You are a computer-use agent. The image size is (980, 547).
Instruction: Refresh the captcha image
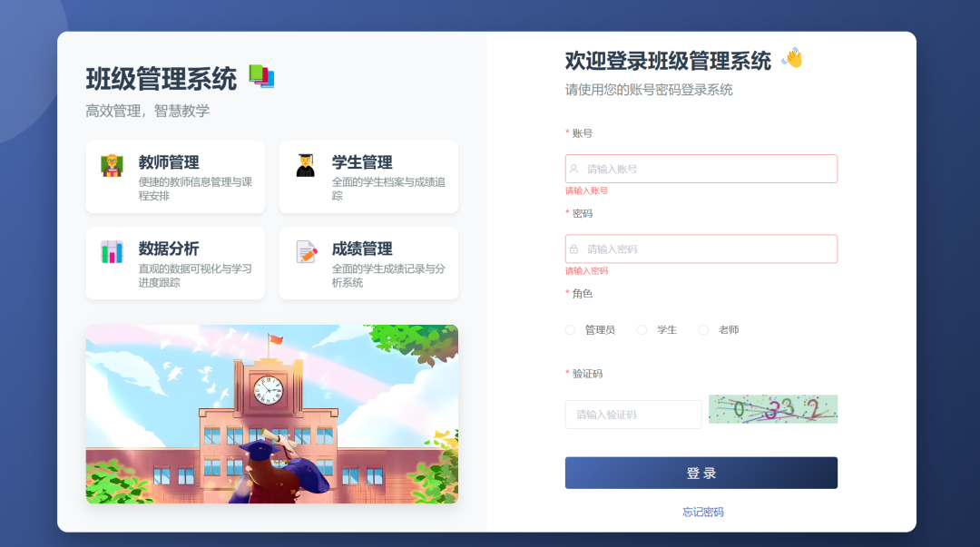coord(773,409)
